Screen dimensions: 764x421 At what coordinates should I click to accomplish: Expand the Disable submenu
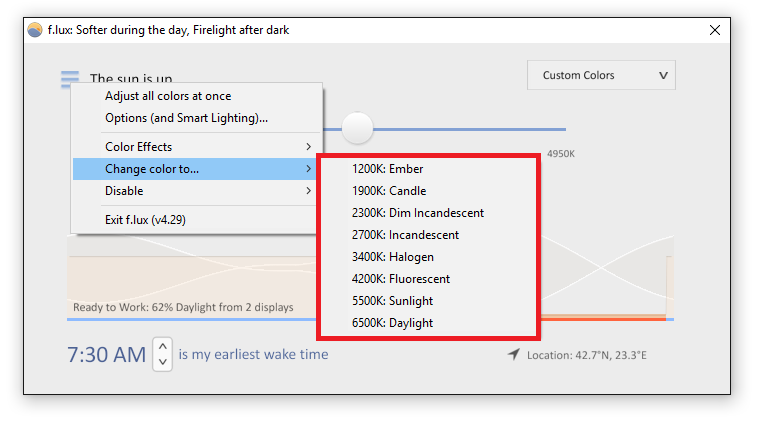[x=194, y=191]
